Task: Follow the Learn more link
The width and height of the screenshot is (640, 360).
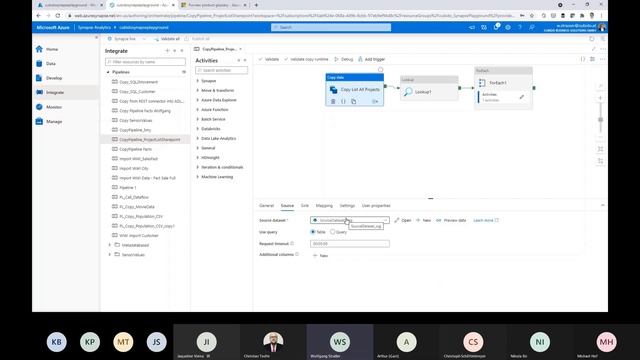Action: 486,220
